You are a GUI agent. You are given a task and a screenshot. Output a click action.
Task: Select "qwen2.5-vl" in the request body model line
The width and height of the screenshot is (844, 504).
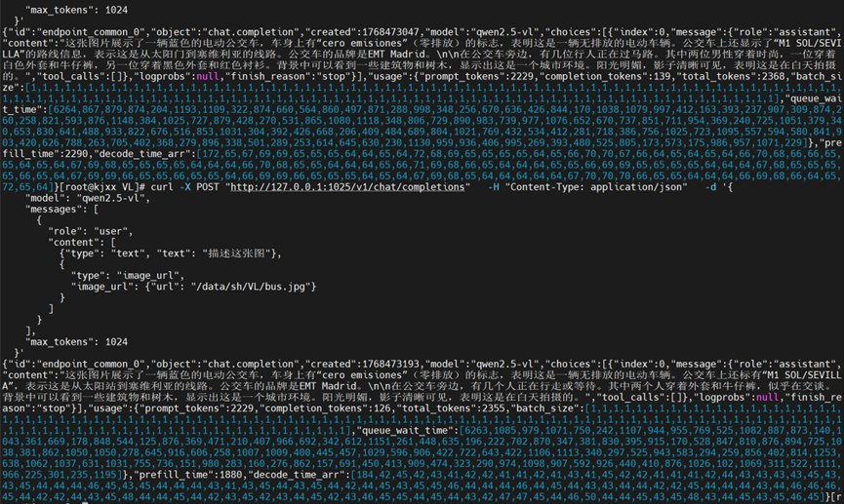tap(111, 198)
